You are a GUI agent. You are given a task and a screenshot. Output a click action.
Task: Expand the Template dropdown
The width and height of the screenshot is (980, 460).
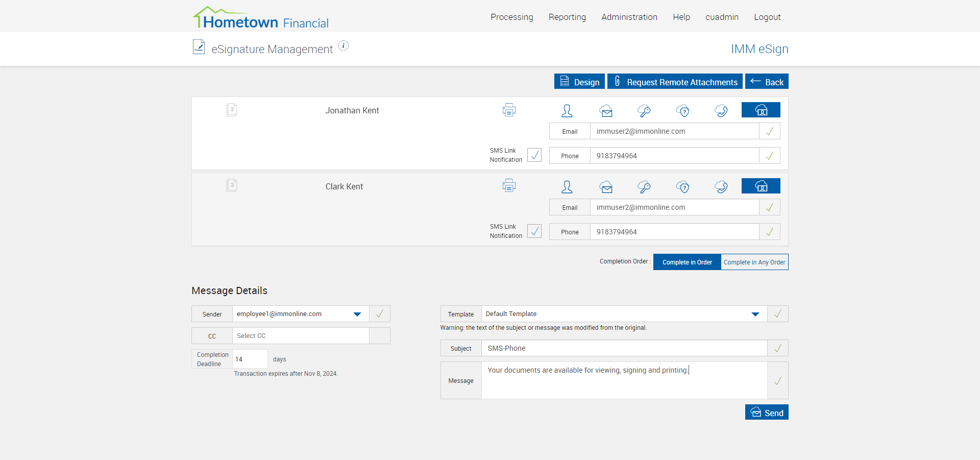click(755, 314)
